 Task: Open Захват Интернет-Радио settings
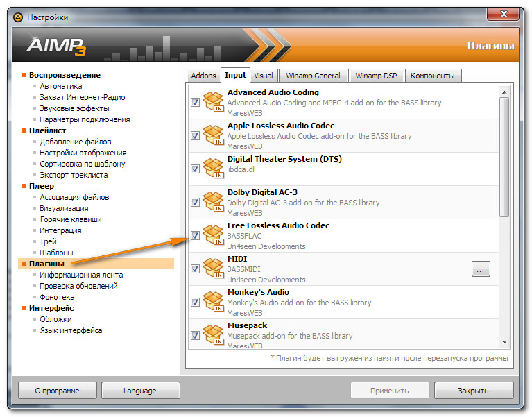click(x=83, y=97)
